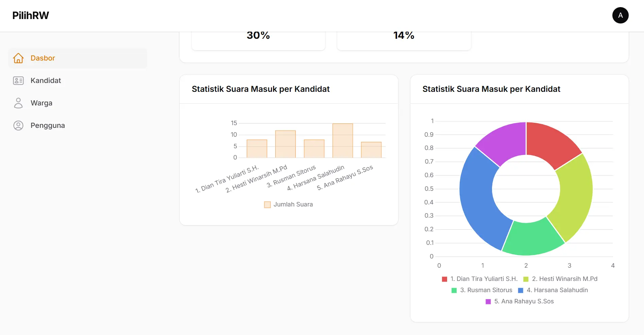Click the Warga person icon

18,103
